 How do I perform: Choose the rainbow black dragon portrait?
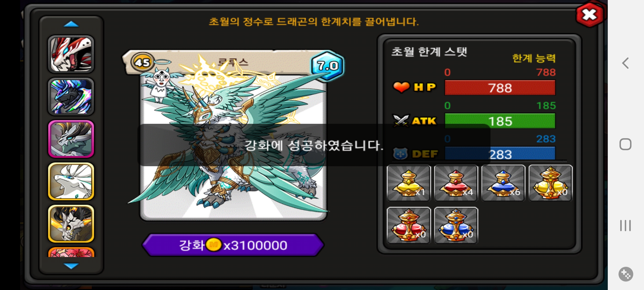click(x=71, y=97)
